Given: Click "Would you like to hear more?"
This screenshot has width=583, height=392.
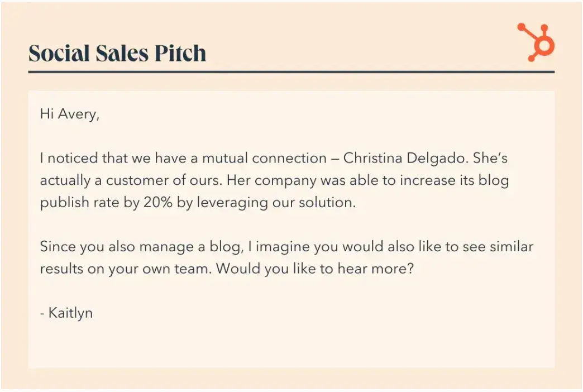Looking at the screenshot, I should click(x=314, y=268).
